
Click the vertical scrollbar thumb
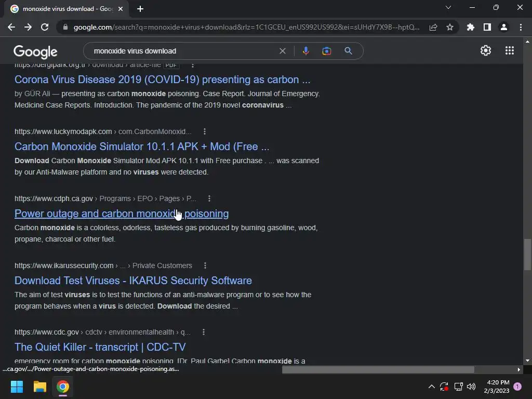[527, 255]
